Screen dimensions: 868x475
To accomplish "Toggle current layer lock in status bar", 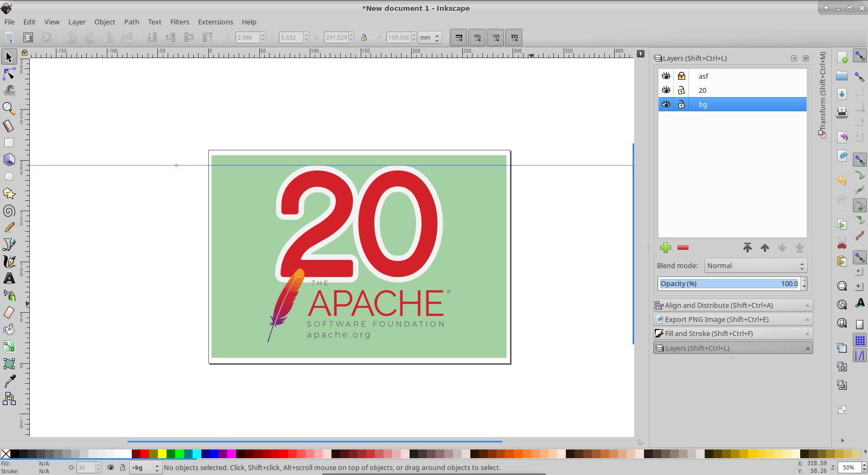I will 123,467.
